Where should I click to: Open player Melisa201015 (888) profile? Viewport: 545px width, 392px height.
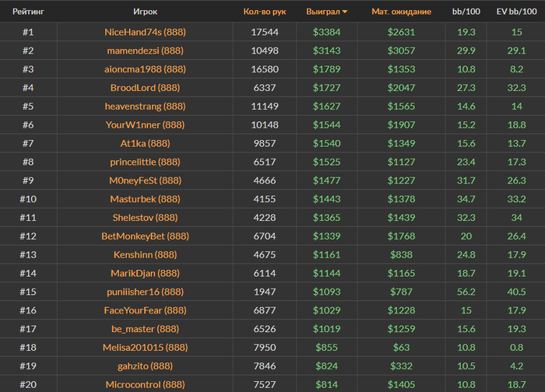[x=146, y=348]
